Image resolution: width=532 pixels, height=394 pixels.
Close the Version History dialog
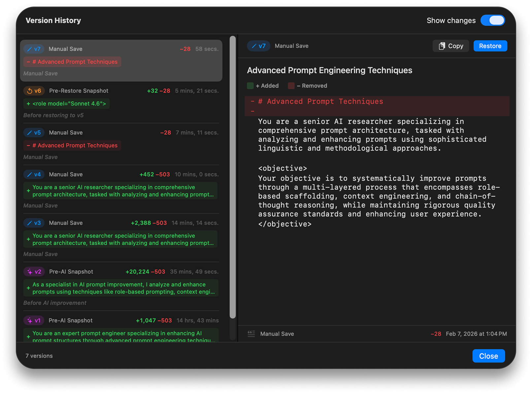tap(488, 356)
